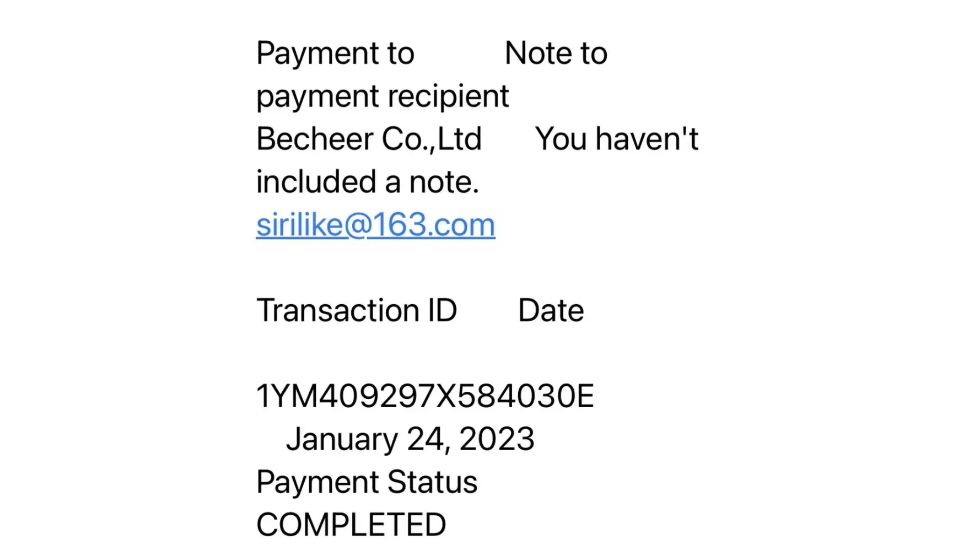
Task: Click the word "Status"
Action: [x=432, y=483]
